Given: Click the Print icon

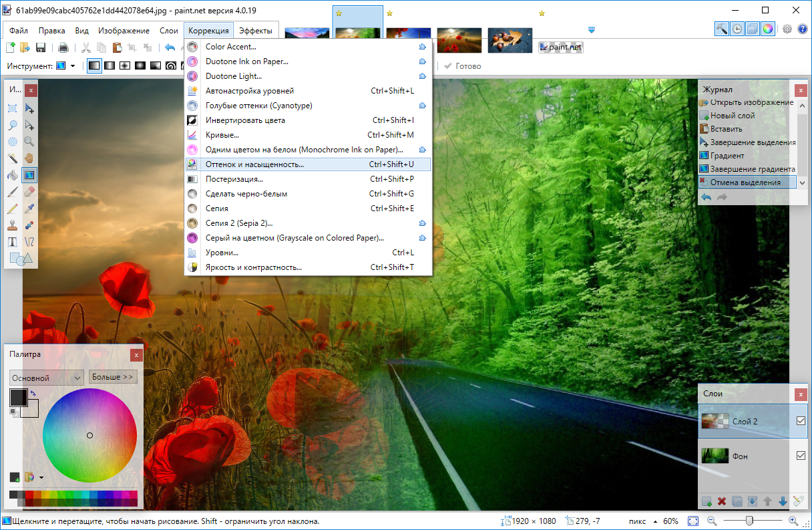Looking at the screenshot, I should 63,47.
